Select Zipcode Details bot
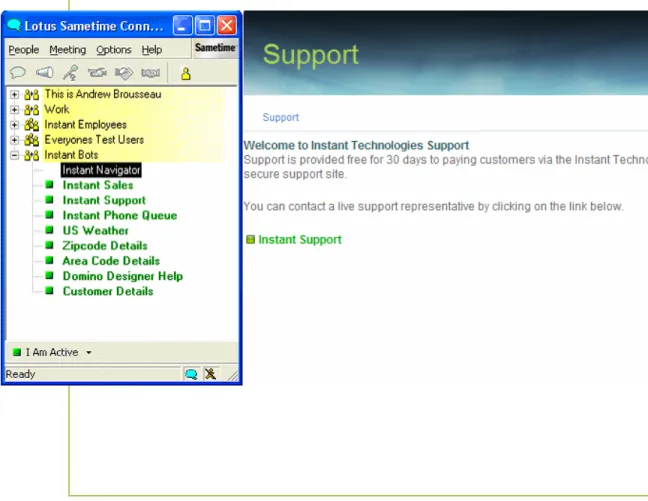This screenshot has width=648, height=501. coord(105,246)
